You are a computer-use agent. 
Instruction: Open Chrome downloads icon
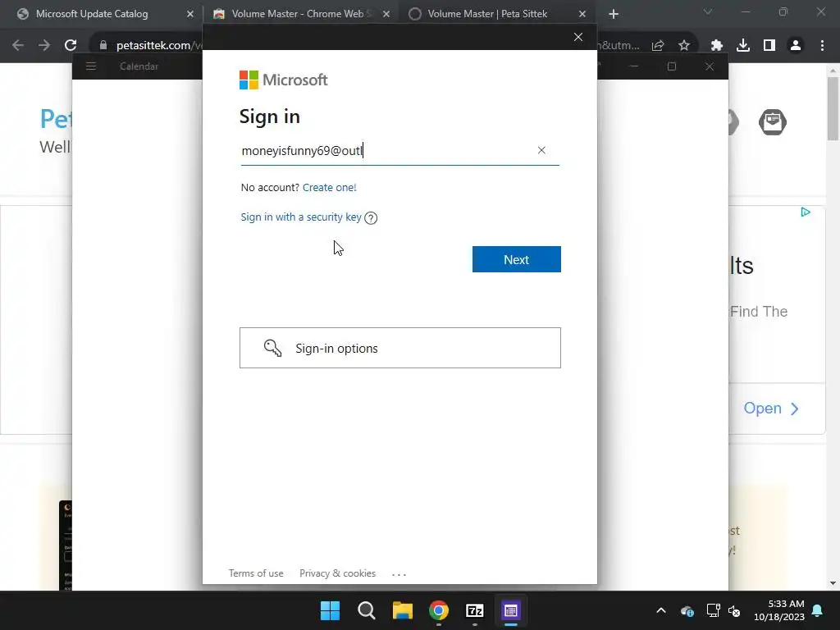pyautogui.click(x=743, y=46)
